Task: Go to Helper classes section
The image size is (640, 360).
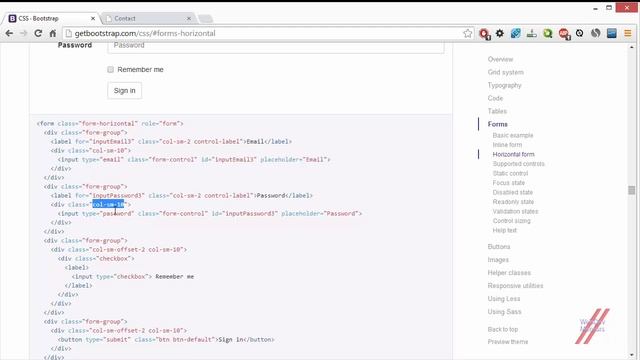Action: [x=509, y=273]
